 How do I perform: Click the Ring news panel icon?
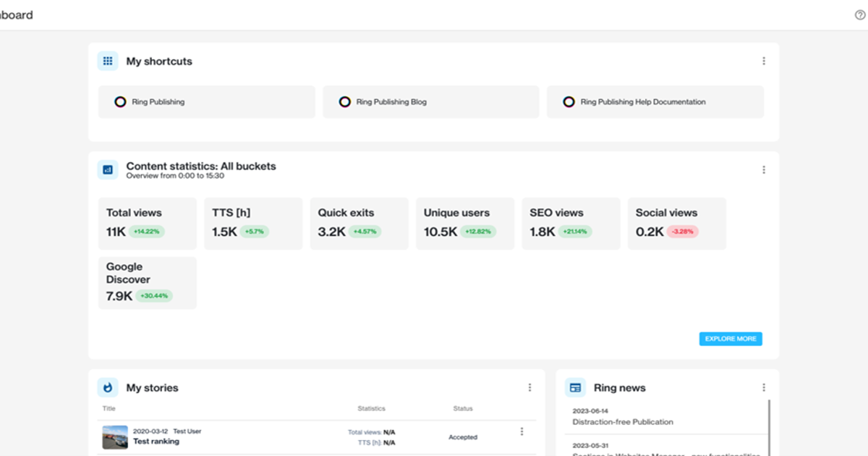click(x=575, y=387)
